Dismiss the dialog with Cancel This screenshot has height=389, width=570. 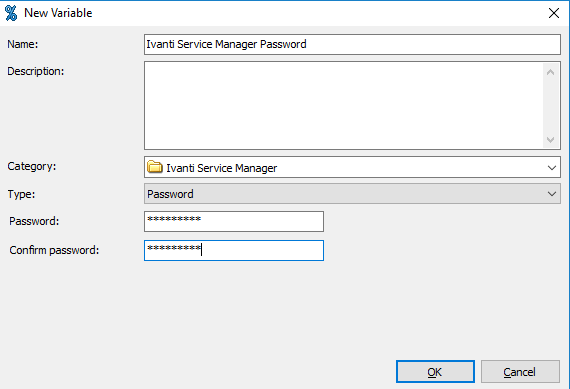point(520,372)
